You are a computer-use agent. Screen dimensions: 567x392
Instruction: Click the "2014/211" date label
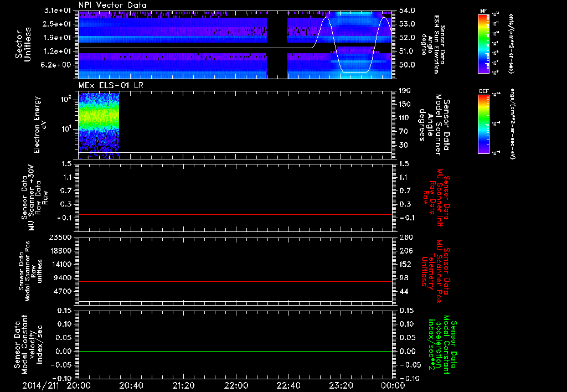tap(40, 385)
